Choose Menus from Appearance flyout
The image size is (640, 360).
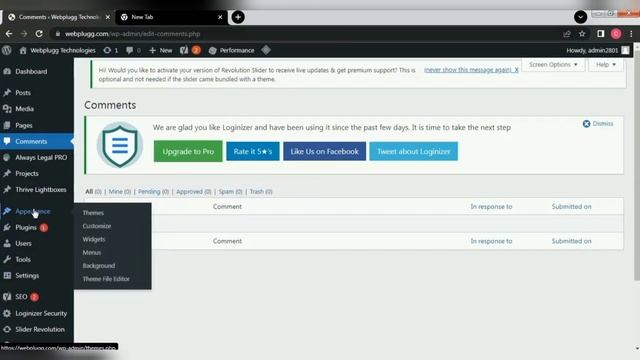91,252
